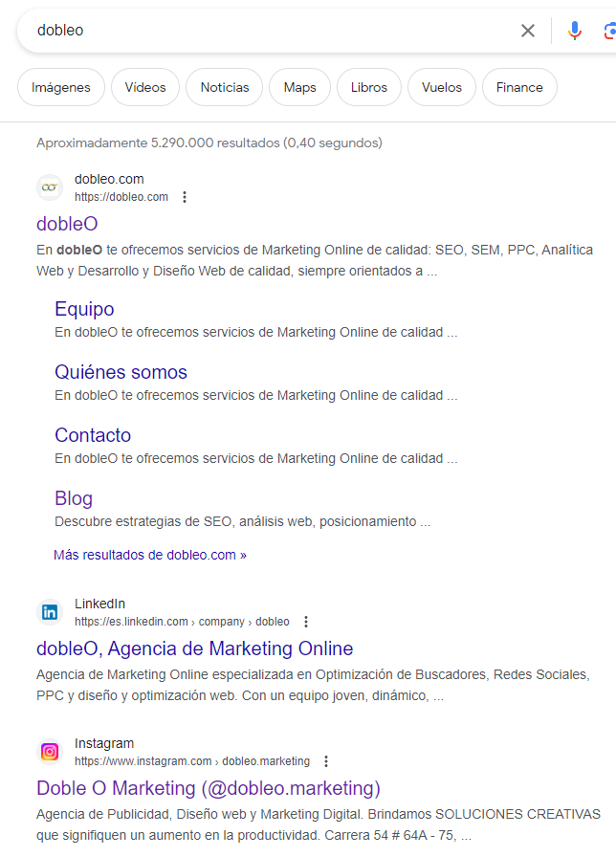Switch to the Imágenes filter
The height and width of the screenshot is (857, 616).
coord(61,87)
